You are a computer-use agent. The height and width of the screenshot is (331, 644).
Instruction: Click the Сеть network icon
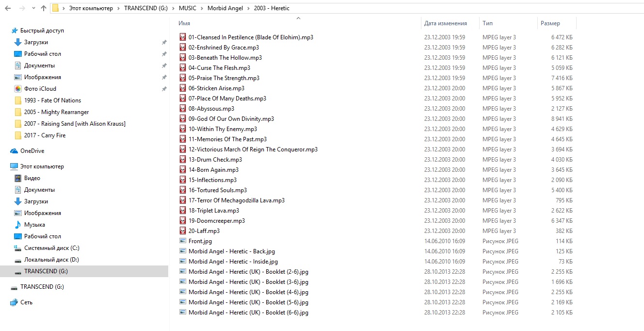[14, 302]
